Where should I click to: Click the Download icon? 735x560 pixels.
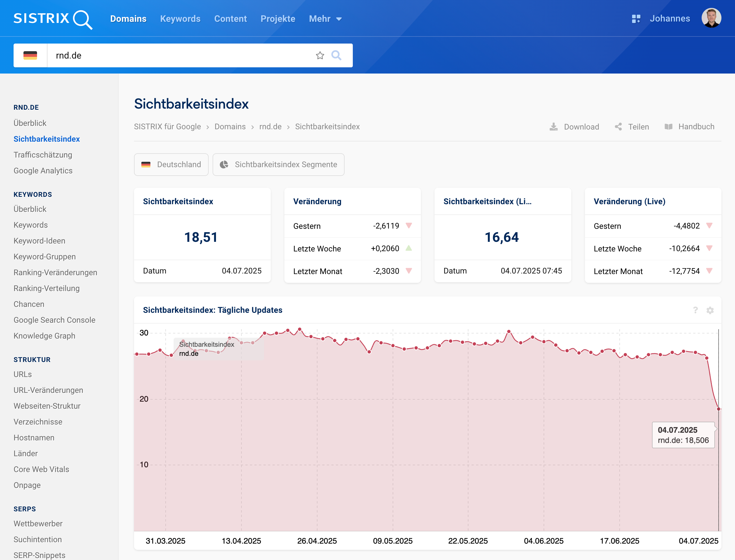pos(554,127)
